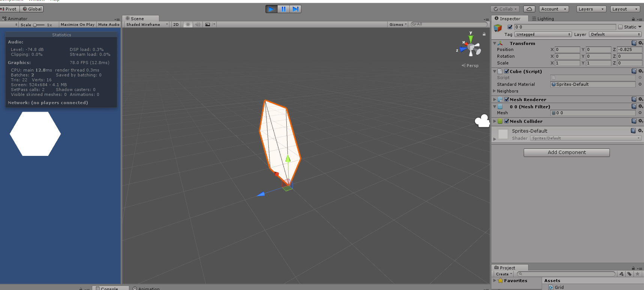Open the Layers dropdown
The image size is (644, 290).
click(x=591, y=9)
